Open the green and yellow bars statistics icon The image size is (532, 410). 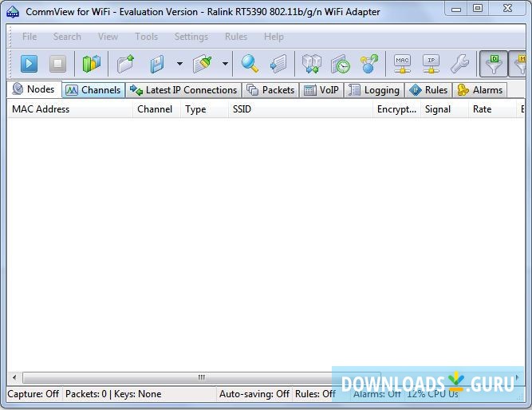(x=91, y=64)
